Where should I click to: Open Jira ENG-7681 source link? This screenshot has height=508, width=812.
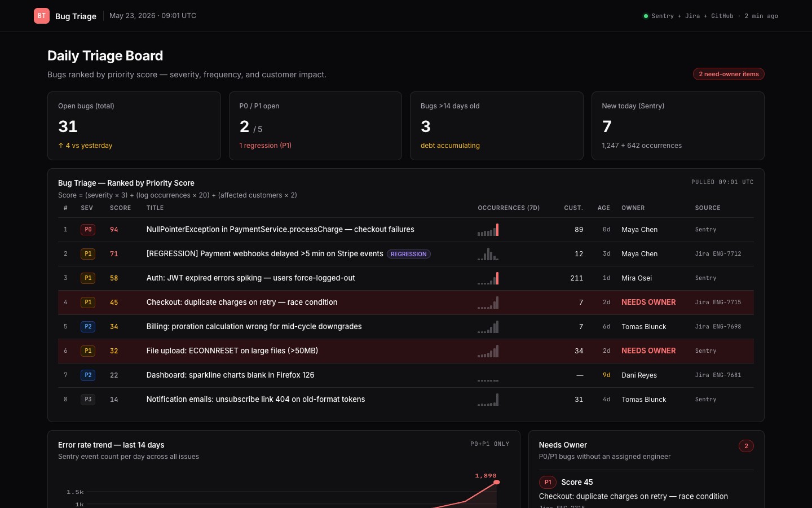click(x=718, y=375)
